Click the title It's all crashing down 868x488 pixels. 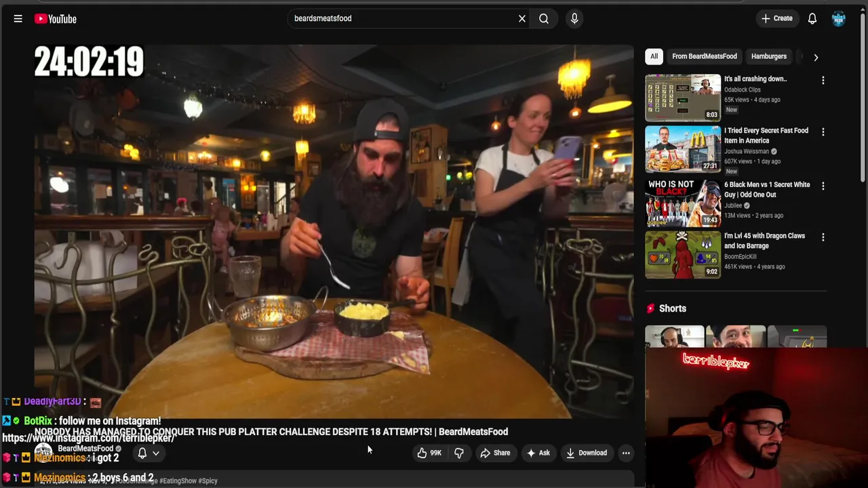click(x=755, y=79)
